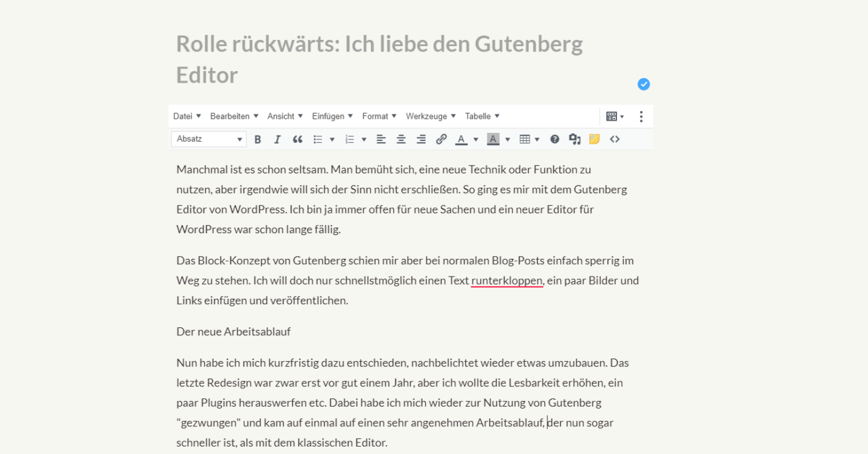This screenshot has width=868, height=454.
Task: Center align the text
Action: click(x=401, y=140)
